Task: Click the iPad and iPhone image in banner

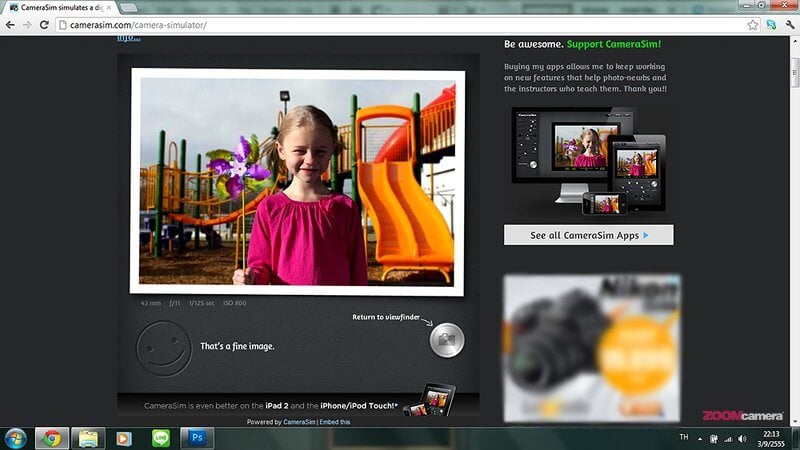Action: (430, 400)
